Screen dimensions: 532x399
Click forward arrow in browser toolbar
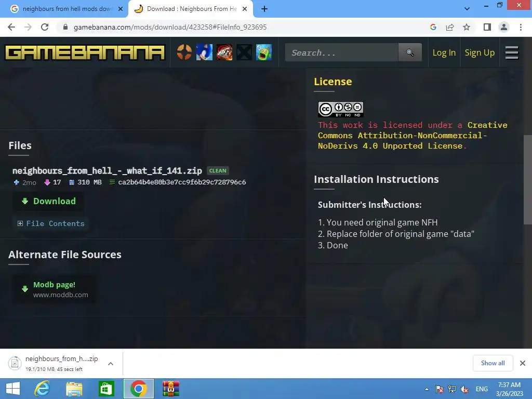tap(28, 27)
